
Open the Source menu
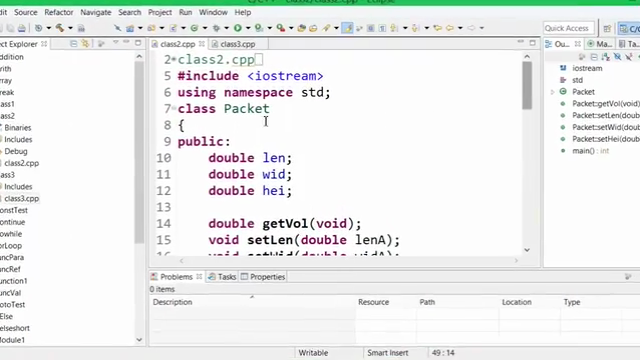pyautogui.click(x=26, y=12)
